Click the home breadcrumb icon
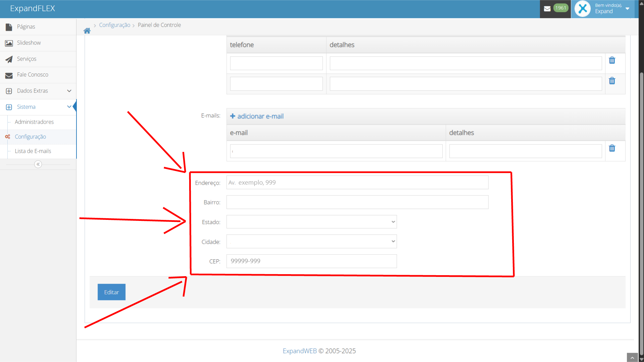This screenshot has height=362, width=644. [x=87, y=31]
